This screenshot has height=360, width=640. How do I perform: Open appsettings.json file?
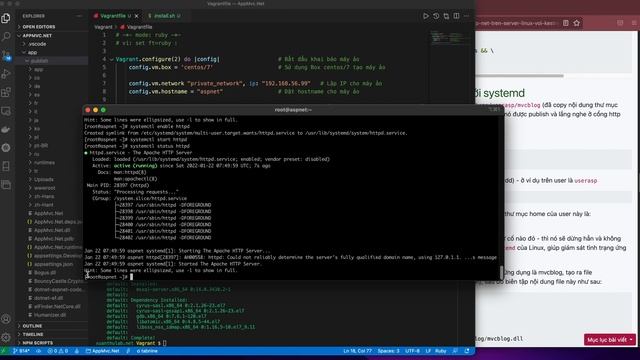coord(52,264)
